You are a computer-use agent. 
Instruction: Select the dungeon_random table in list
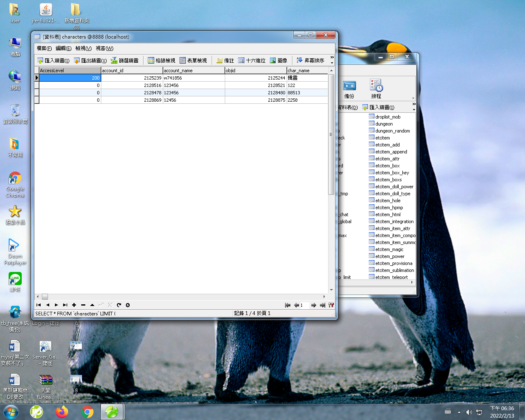click(389, 131)
